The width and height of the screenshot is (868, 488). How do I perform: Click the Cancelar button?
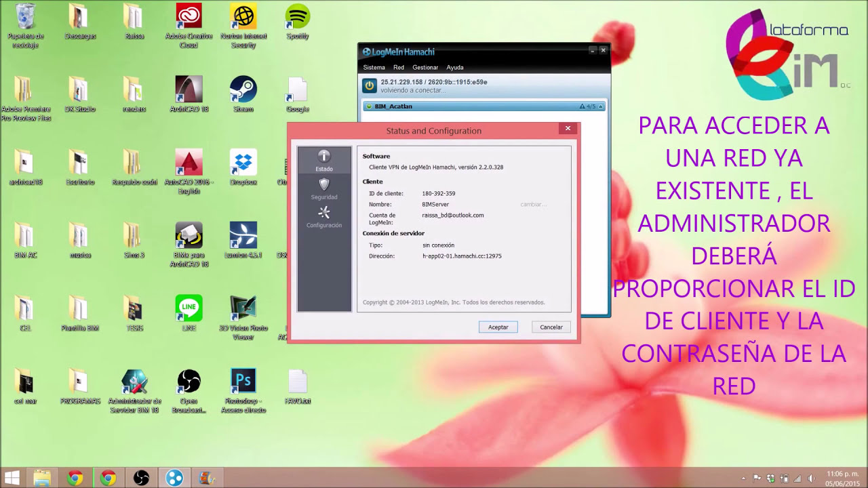[x=551, y=327]
